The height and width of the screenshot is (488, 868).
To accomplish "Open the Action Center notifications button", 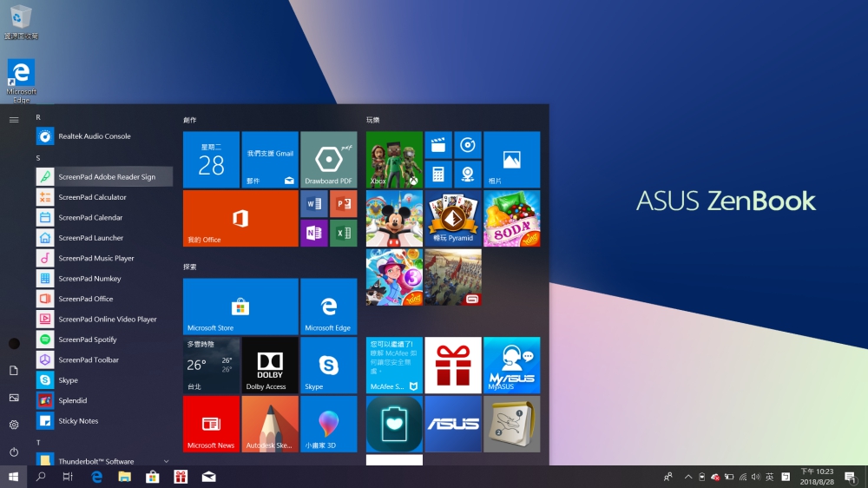I will point(850,477).
